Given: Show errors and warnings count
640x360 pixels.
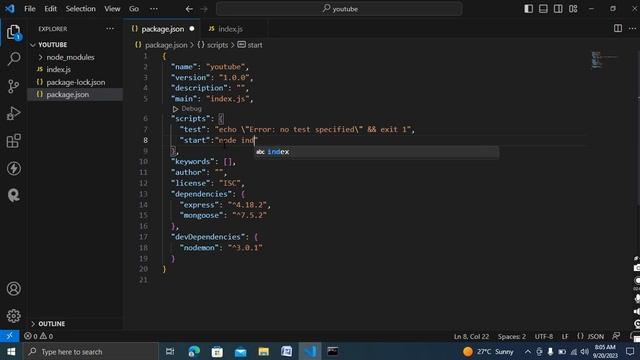Looking at the screenshot, I should 38,336.
